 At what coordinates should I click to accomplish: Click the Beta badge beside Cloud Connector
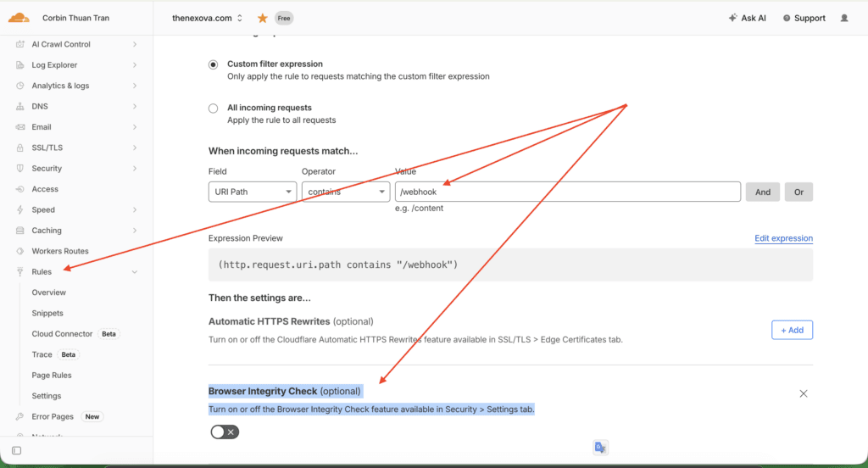(109, 334)
